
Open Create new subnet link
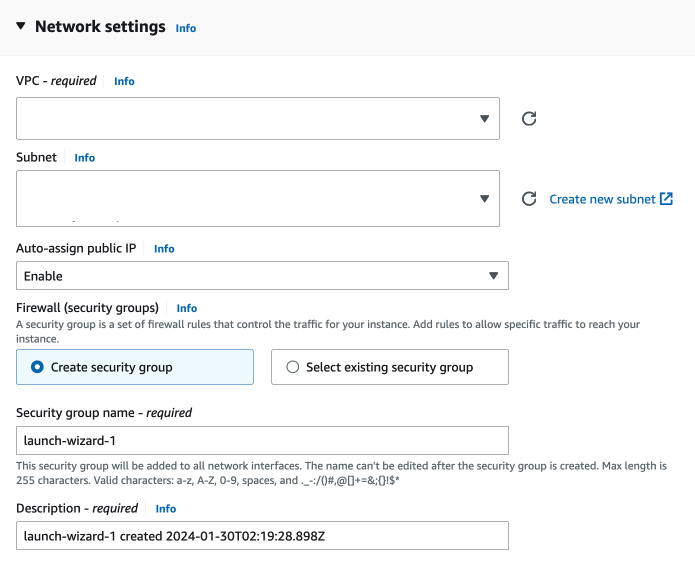click(x=602, y=199)
